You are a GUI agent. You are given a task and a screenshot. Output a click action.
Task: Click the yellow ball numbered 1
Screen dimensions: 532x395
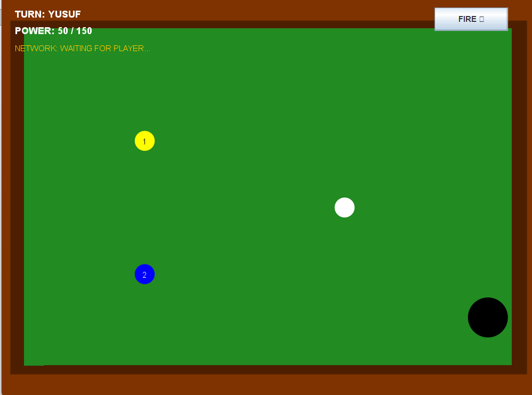pyautogui.click(x=144, y=141)
